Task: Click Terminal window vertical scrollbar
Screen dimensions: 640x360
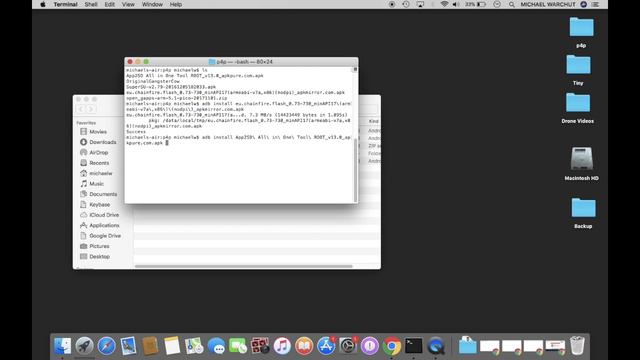Action: coord(356,169)
